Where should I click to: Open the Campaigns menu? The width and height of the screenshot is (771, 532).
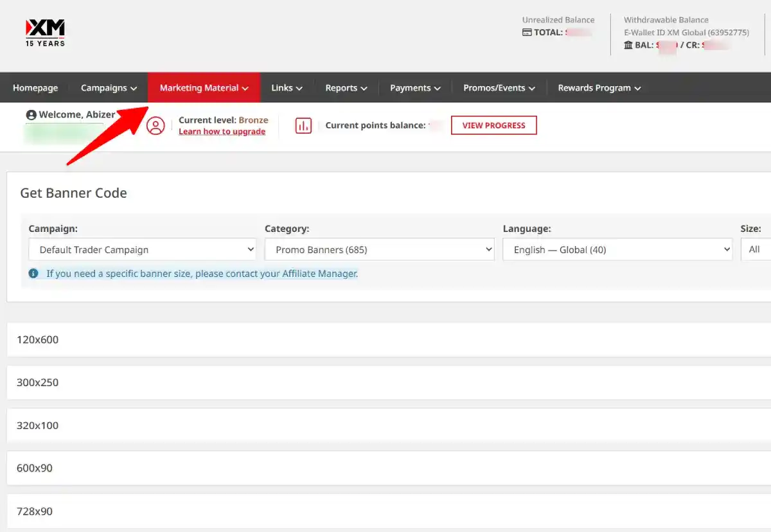[109, 88]
